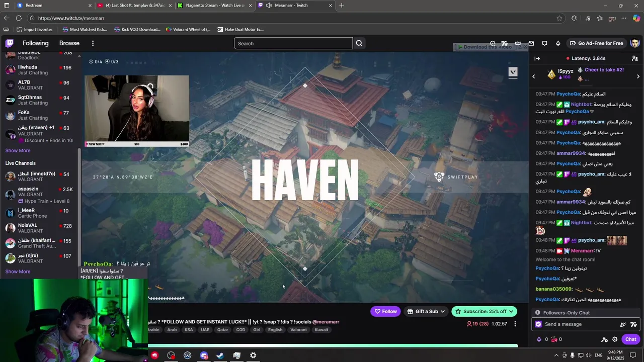This screenshot has height=362, width=644.
Task: Open whispers speech bubble icon in header
Action: (545, 43)
